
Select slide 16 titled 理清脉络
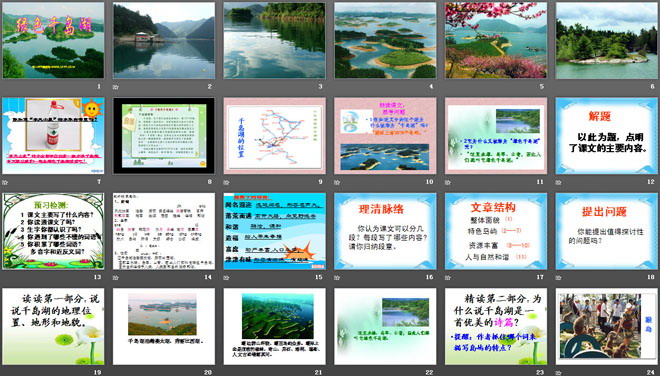point(385,231)
